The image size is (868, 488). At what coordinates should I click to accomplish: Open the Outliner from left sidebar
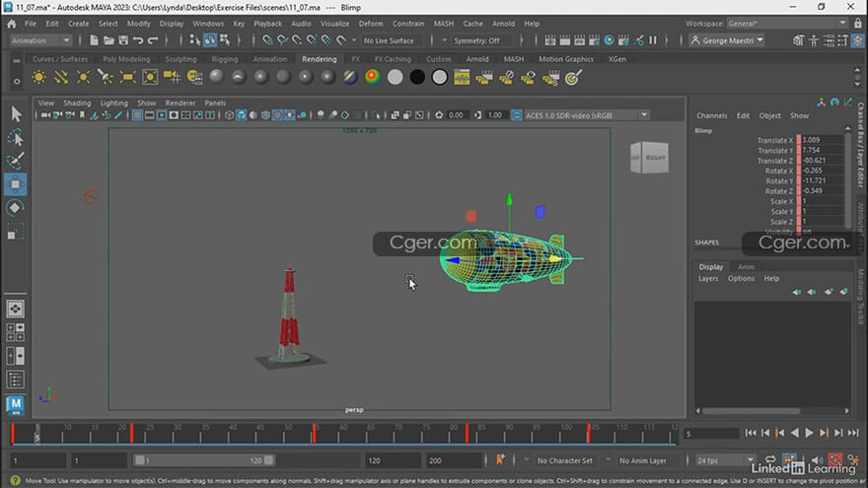pos(16,380)
